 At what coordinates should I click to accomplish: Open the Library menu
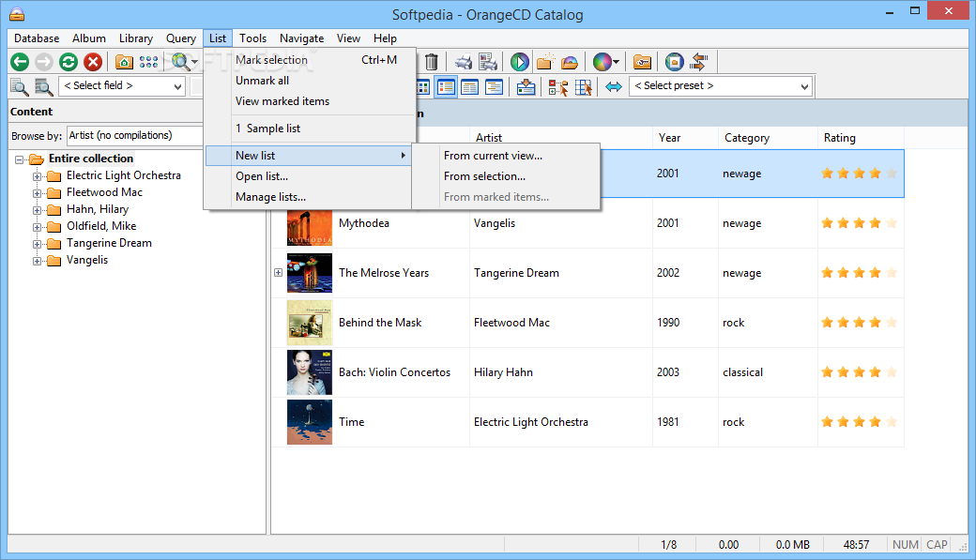[x=136, y=38]
